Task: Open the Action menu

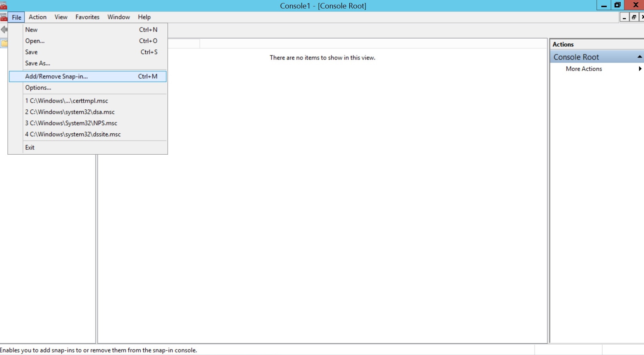Action: [x=37, y=17]
